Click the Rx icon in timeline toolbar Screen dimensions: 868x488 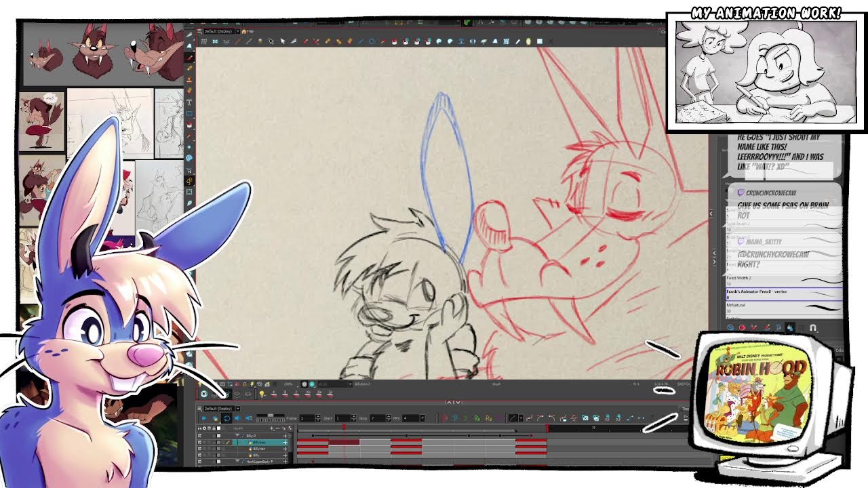(477, 418)
